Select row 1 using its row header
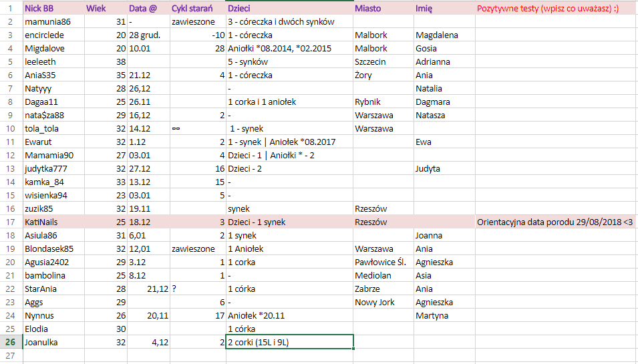 pos(11,9)
